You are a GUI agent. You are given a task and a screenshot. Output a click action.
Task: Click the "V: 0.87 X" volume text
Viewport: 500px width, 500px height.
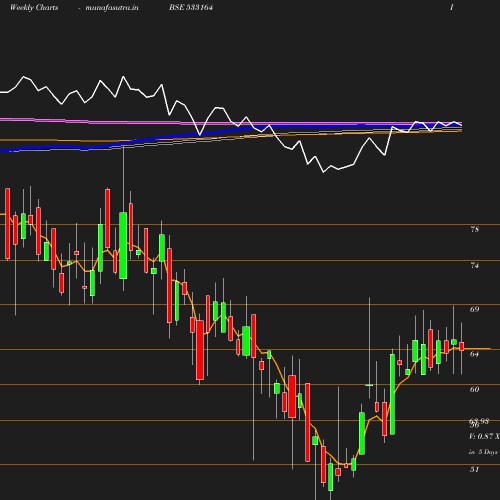coord(484,436)
